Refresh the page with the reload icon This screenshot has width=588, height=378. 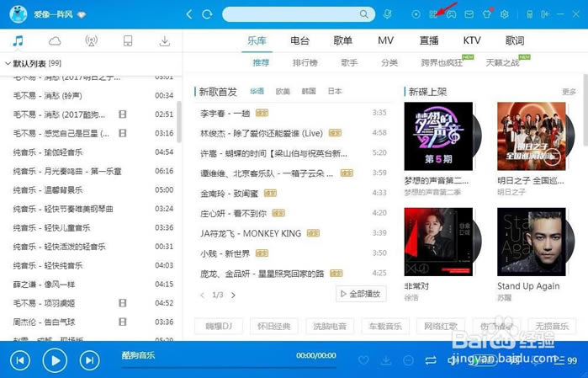[207, 14]
